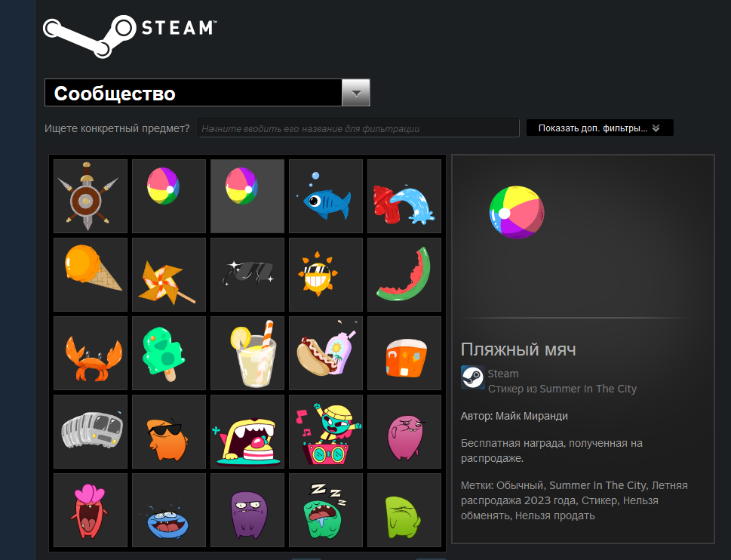Click the Steam game icon in details
The height and width of the screenshot is (560, 731).
(x=472, y=377)
